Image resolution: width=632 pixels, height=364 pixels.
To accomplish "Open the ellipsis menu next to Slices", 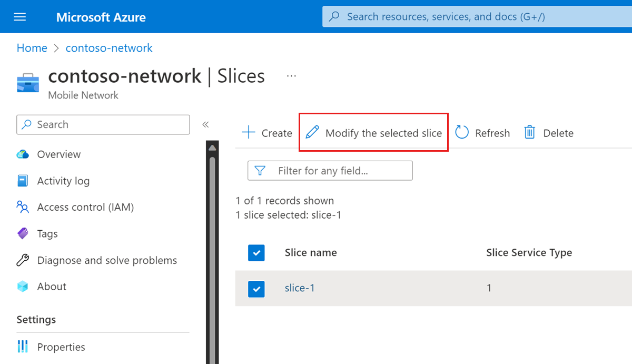I will (x=291, y=75).
